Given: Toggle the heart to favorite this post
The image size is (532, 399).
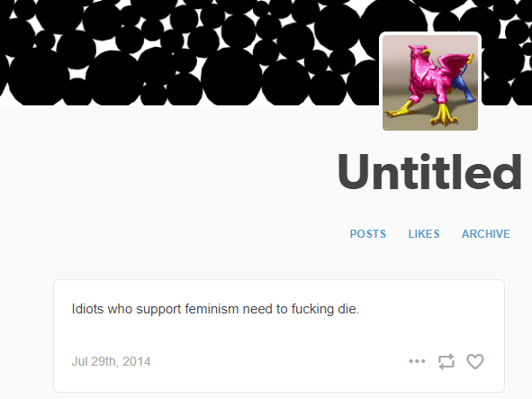Looking at the screenshot, I should (475, 361).
